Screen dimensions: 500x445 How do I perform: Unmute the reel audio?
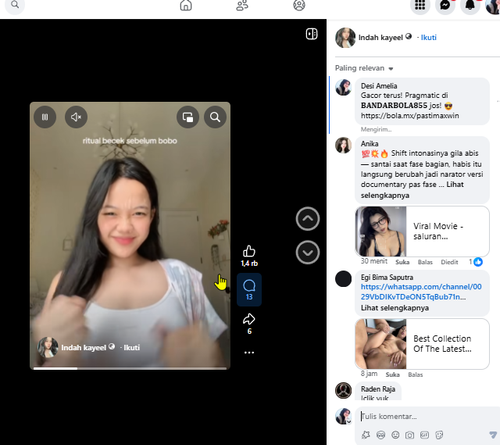(76, 117)
